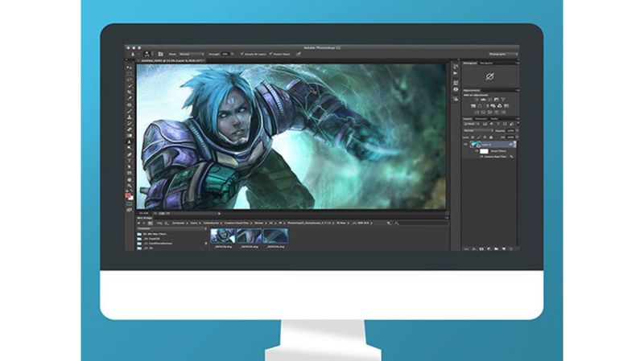Click the foreground red color swatch
The height and width of the screenshot is (361, 644).
(x=128, y=195)
